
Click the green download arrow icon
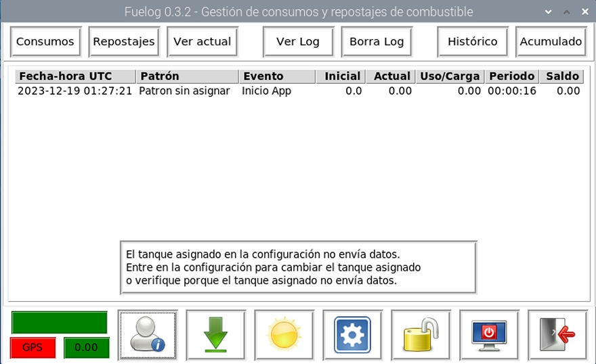click(215, 334)
